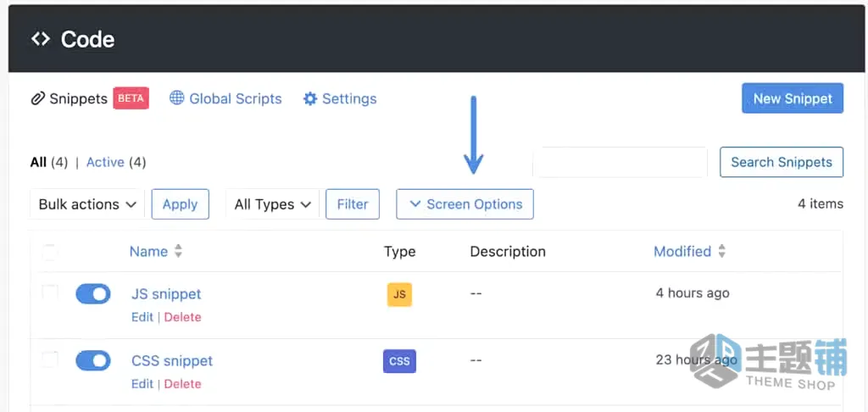Click the Apply button
The image size is (868, 412).
(x=180, y=204)
